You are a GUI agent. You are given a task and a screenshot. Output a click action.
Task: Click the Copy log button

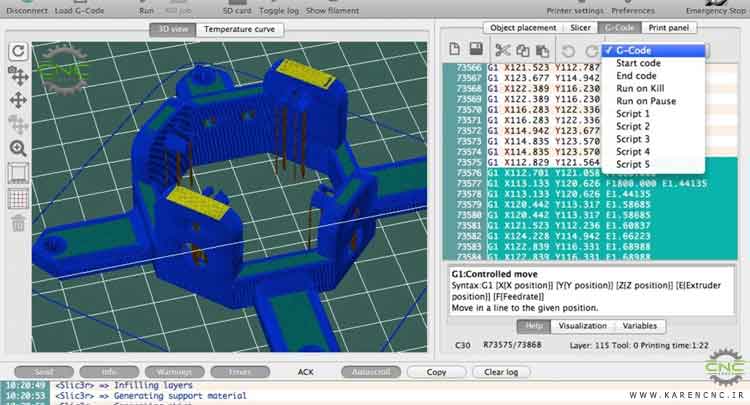(436, 372)
